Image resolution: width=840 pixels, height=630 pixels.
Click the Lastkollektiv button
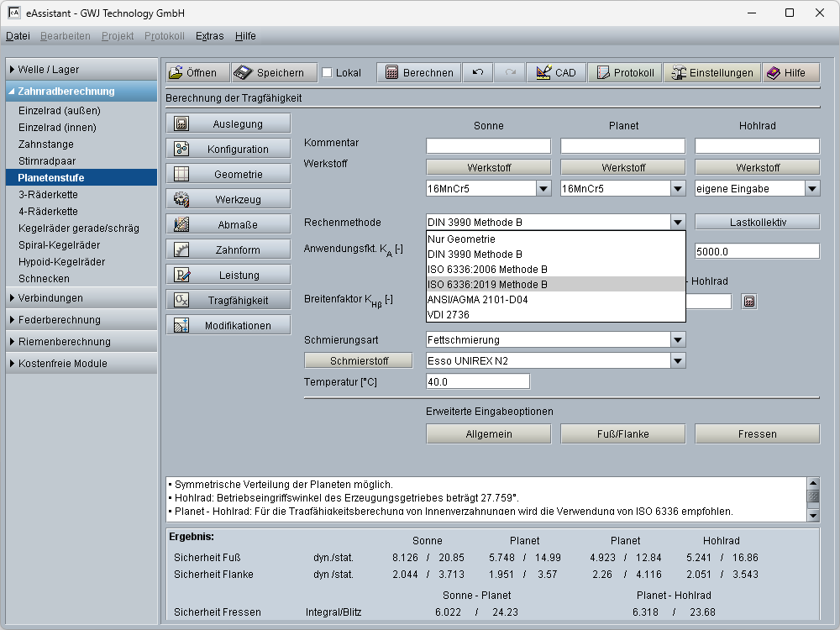click(757, 223)
